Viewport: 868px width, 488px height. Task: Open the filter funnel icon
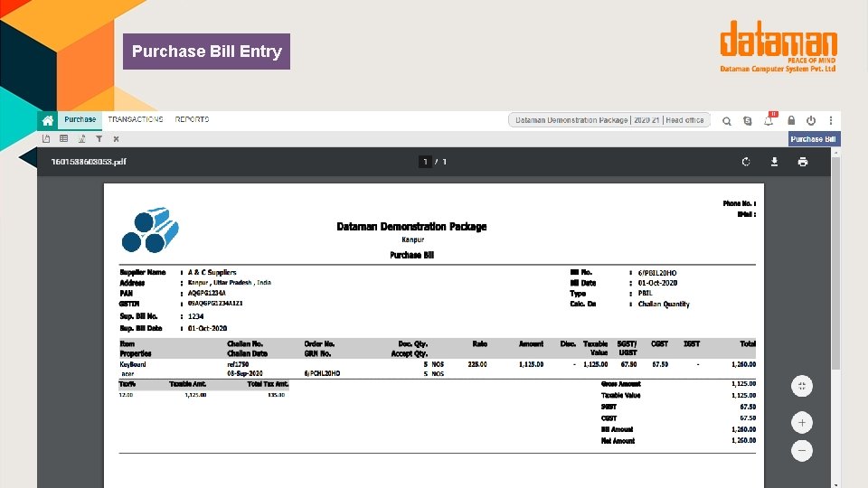(x=99, y=139)
